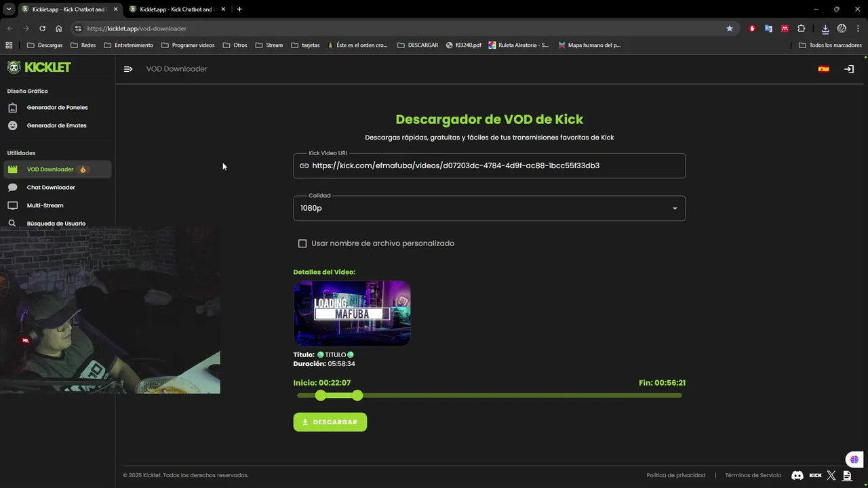Reload the page

(42, 28)
